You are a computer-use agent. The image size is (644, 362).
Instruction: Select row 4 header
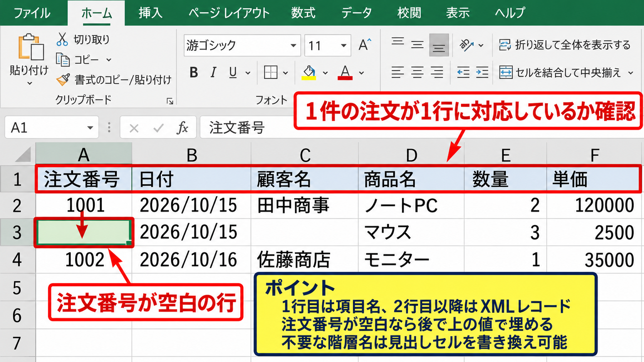click(x=17, y=260)
